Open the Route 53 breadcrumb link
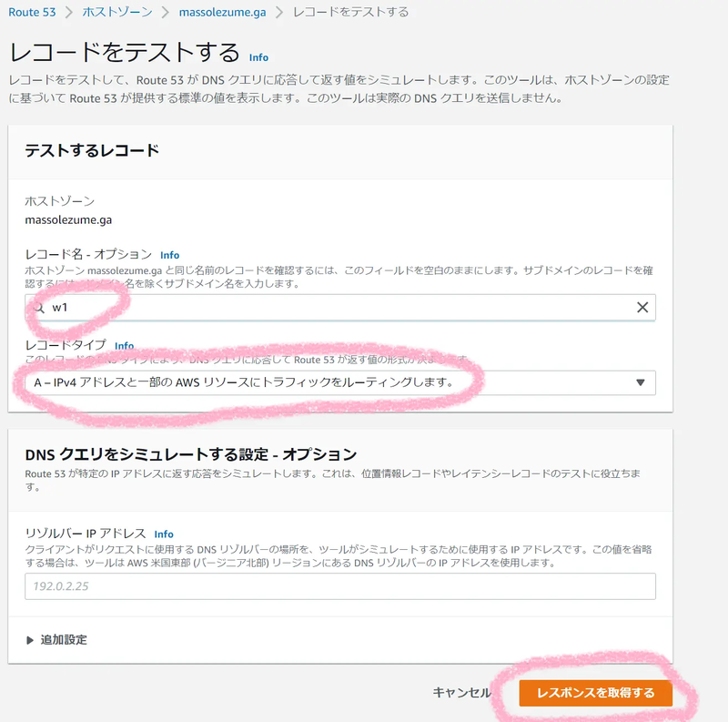The height and width of the screenshot is (722, 728). [x=32, y=12]
